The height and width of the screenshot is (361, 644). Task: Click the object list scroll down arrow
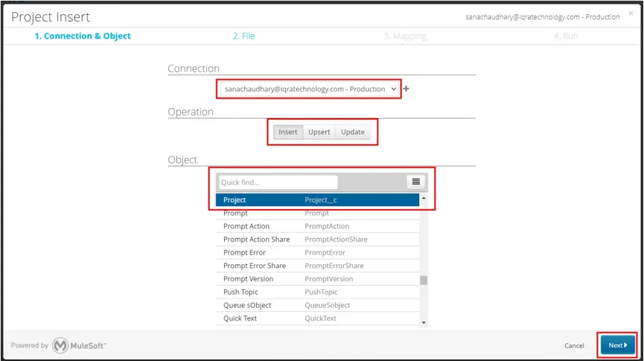[423, 323]
